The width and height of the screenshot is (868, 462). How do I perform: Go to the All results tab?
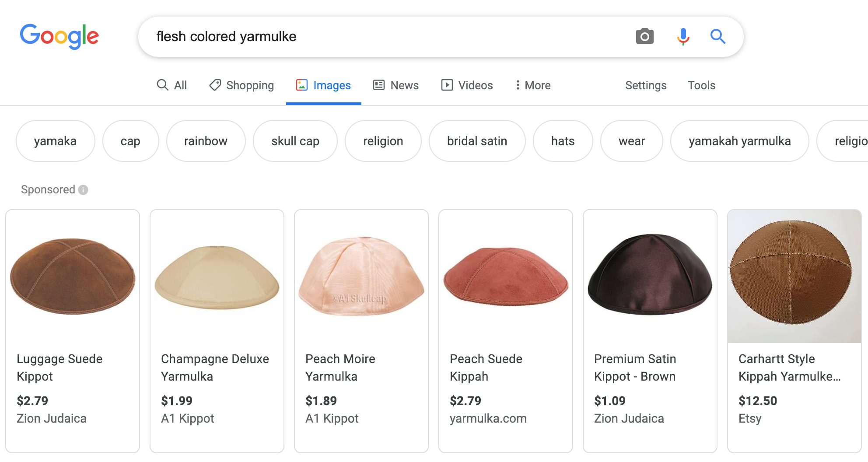coord(172,85)
